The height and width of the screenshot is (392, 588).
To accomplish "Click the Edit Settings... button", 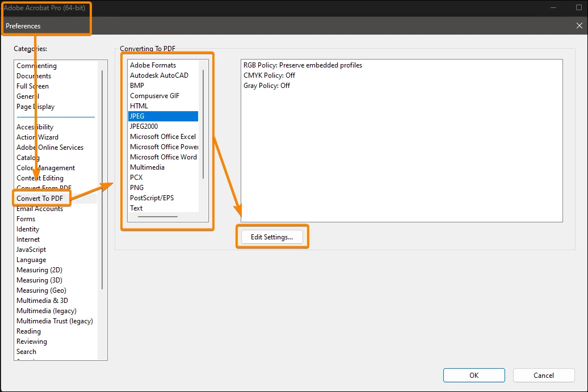I will [x=272, y=237].
